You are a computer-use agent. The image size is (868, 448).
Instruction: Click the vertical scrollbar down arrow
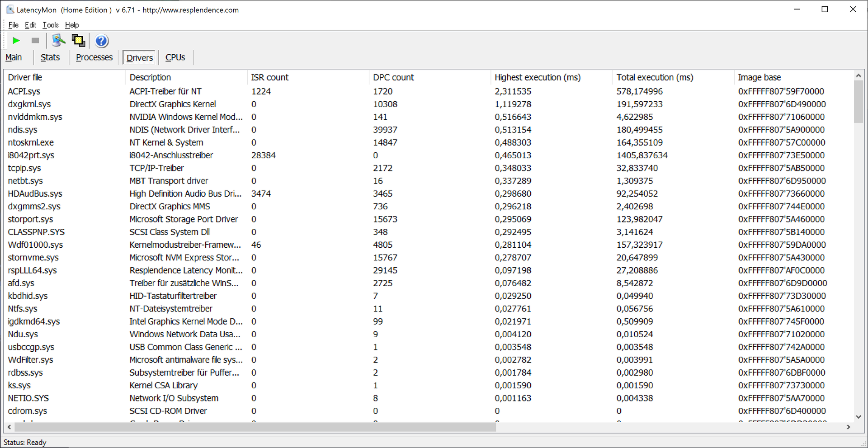click(x=859, y=417)
